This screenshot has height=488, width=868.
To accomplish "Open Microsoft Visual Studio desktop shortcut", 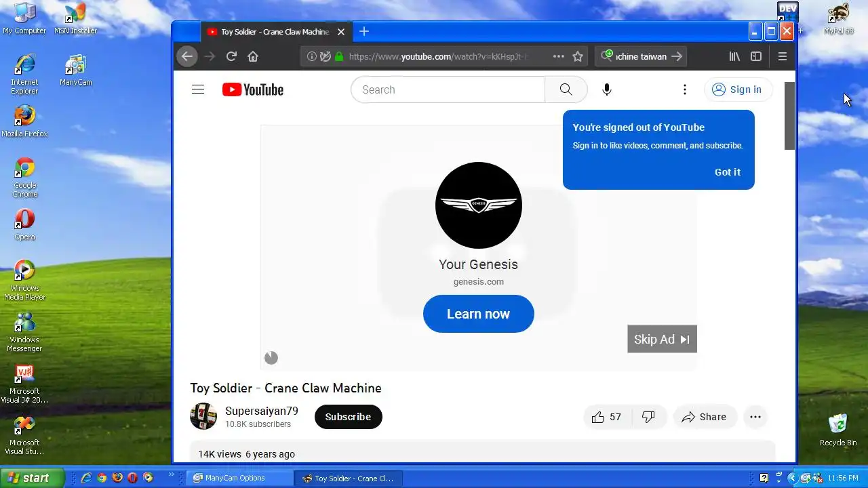I will coord(24,434).
